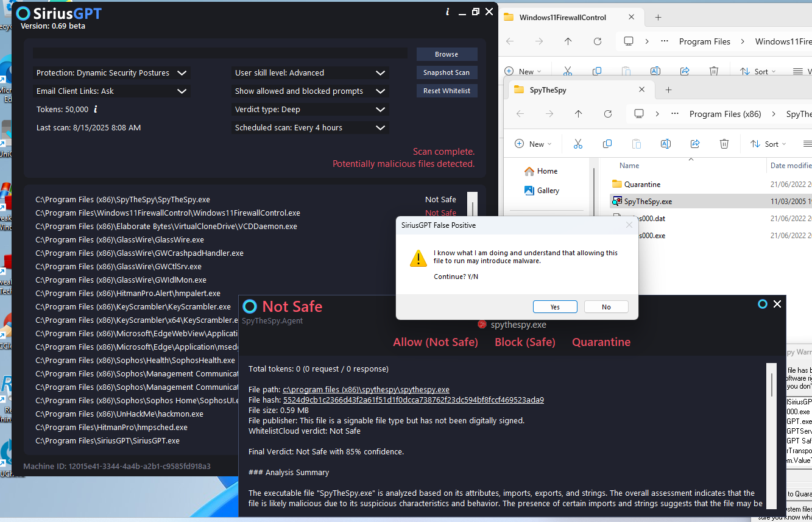Go up one folder in Windows11FirewallControl Explorer window
This screenshot has height=522, width=812.
pos(568,41)
